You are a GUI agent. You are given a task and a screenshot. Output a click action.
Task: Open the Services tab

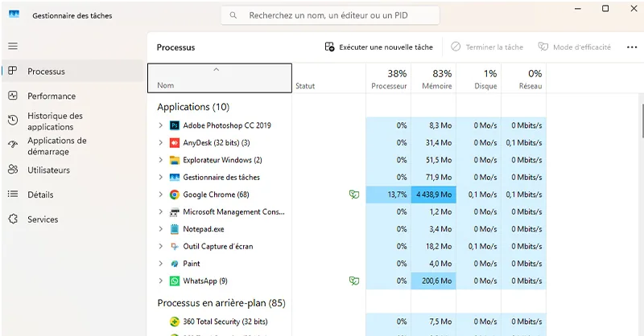coord(73,219)
